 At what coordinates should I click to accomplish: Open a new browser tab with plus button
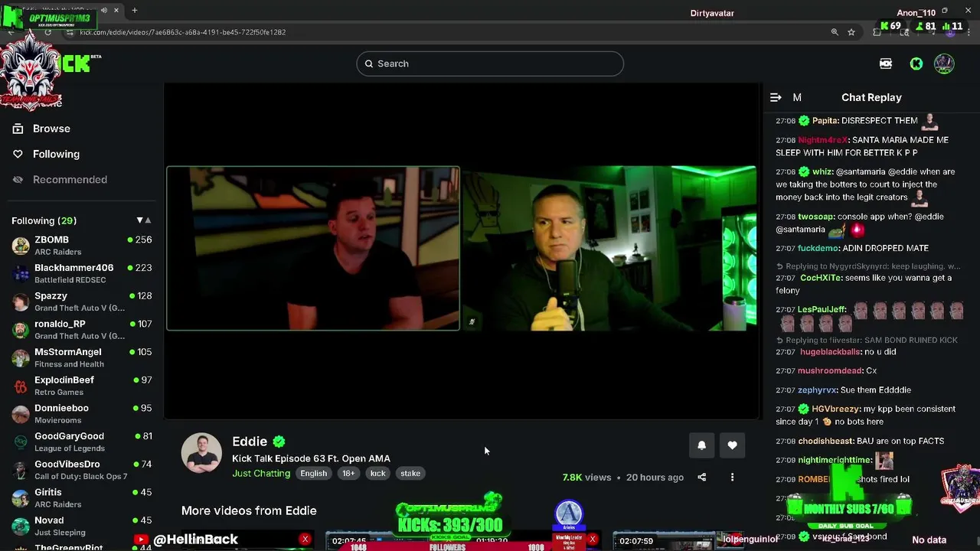(x=135, y=10)
